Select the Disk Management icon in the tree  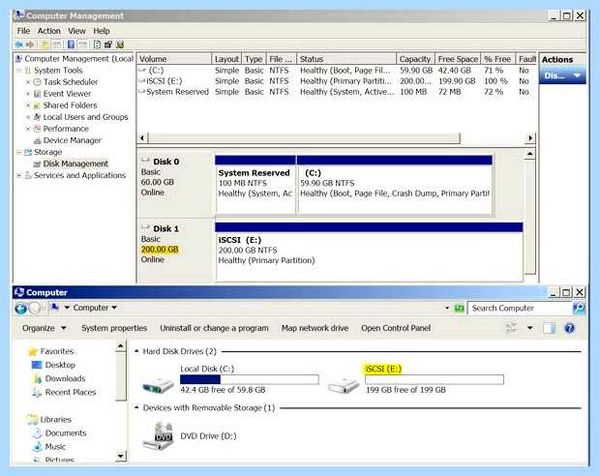[x=37, y=164]
